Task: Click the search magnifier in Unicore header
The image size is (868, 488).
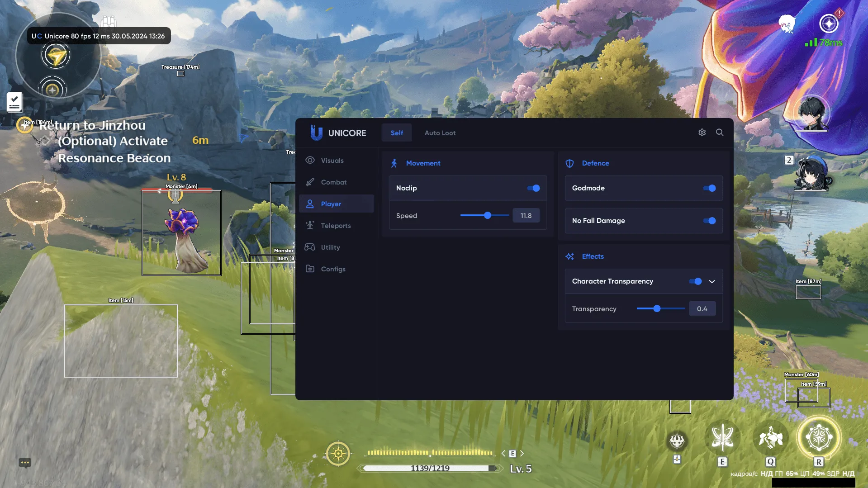Action: click(x=720, y=133)
